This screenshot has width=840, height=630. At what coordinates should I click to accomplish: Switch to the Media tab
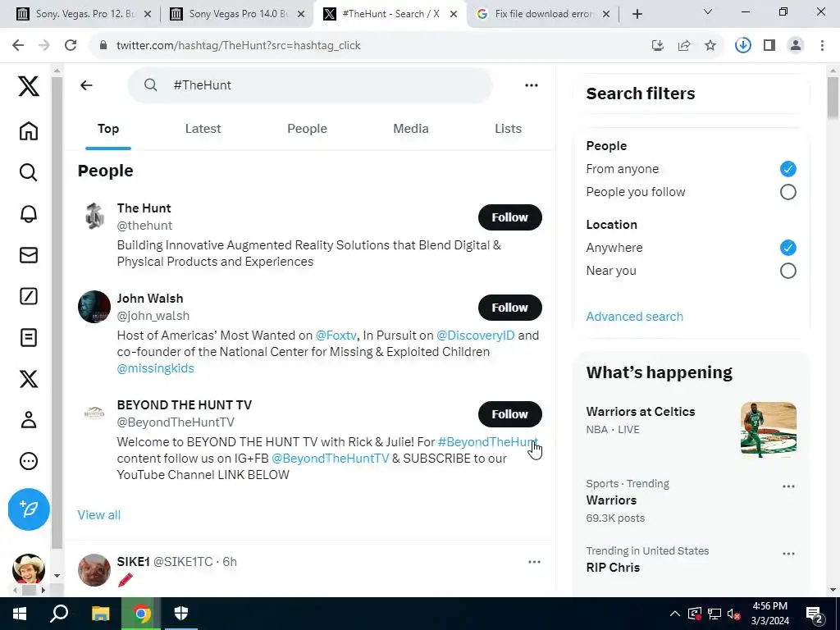[x=411, y=129]
